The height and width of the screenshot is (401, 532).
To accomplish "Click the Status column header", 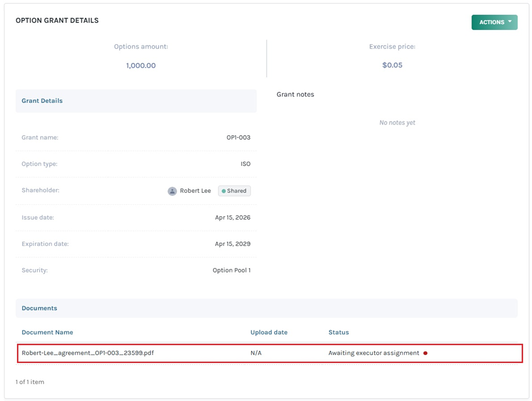I will (338, 332).
